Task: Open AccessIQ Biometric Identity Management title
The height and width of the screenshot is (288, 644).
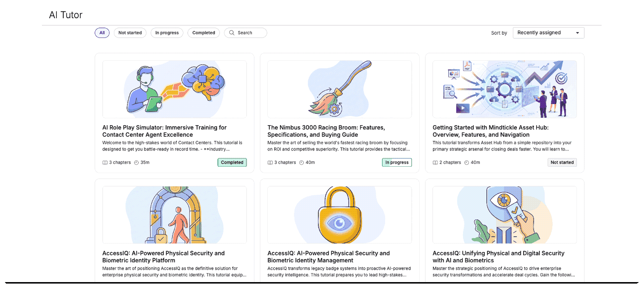Action: pyautogui.click(x=329, y=257)
